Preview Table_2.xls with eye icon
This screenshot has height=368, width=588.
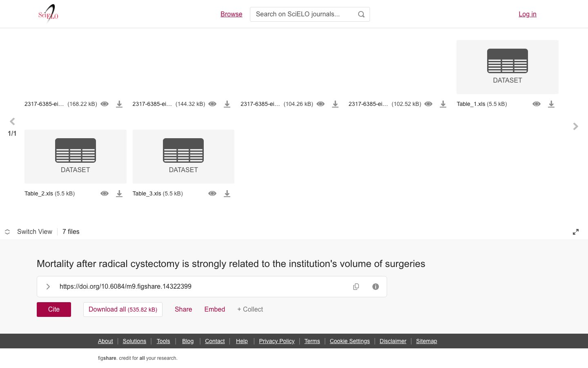click(x=105, y=193)
